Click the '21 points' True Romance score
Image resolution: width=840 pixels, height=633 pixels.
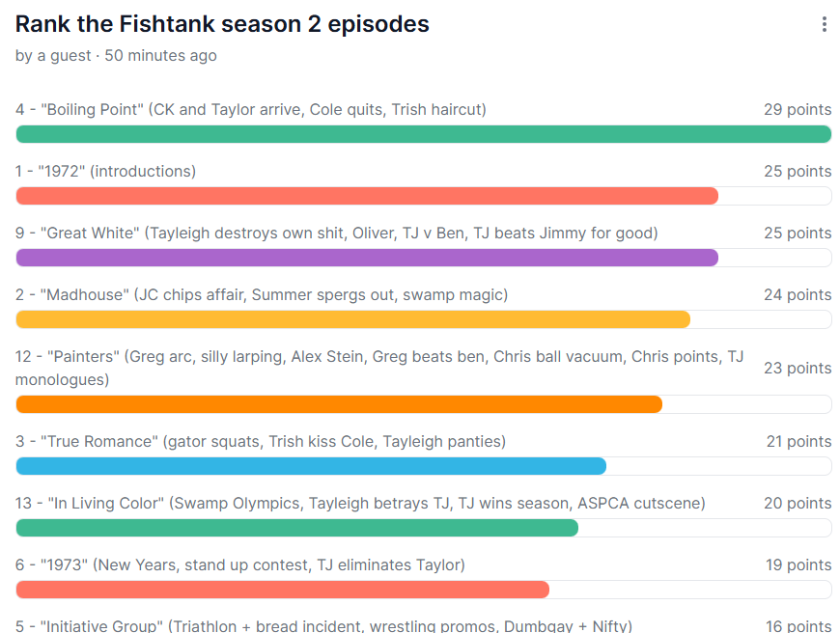[x=797, y=442]
